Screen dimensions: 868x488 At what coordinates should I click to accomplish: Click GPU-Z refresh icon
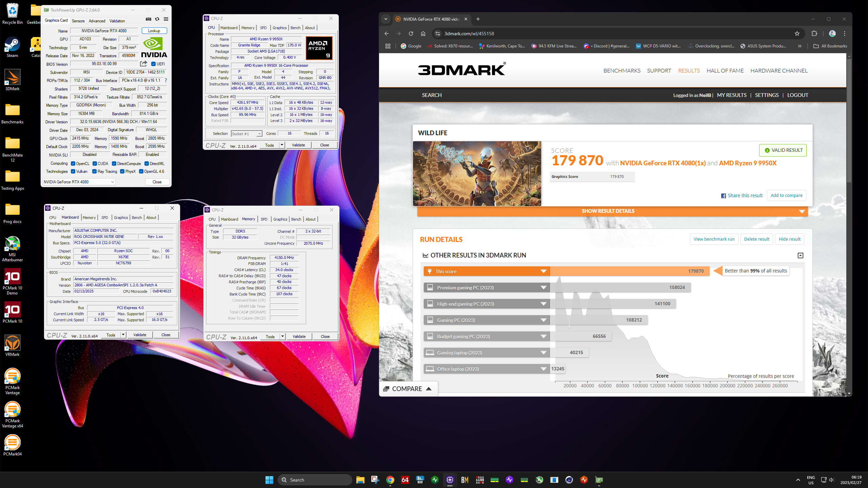coord(157,19)
